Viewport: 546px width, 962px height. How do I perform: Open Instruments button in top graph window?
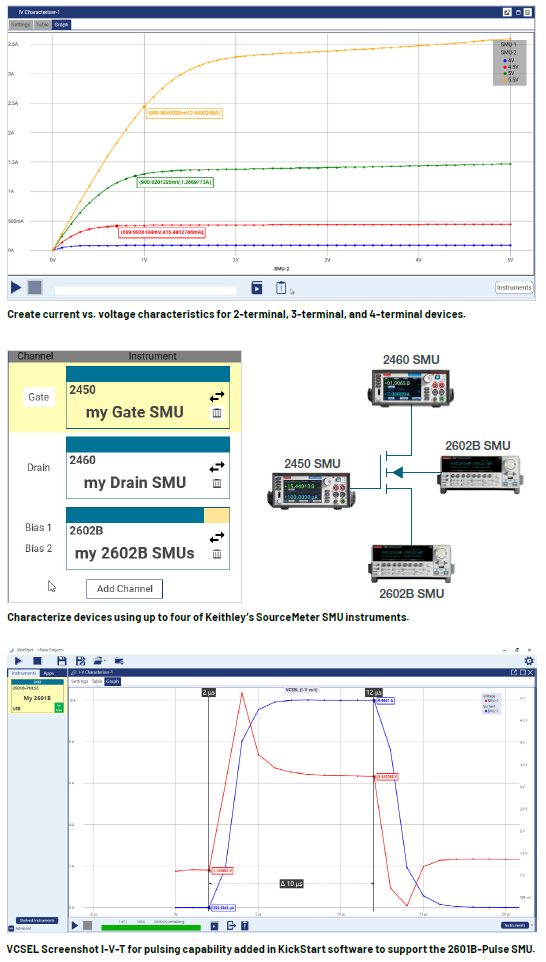click(513, 287)
